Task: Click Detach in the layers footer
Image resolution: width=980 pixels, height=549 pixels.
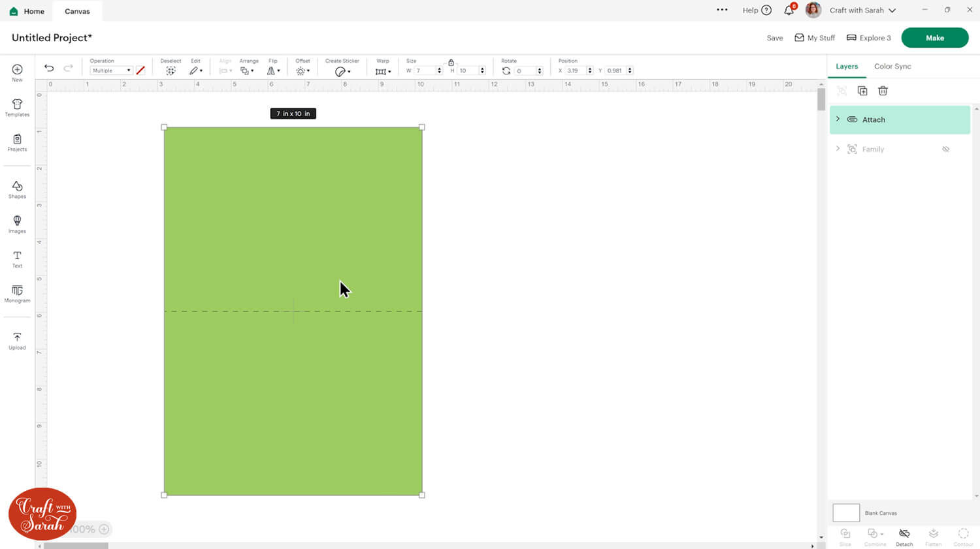Action: point(904,537)
